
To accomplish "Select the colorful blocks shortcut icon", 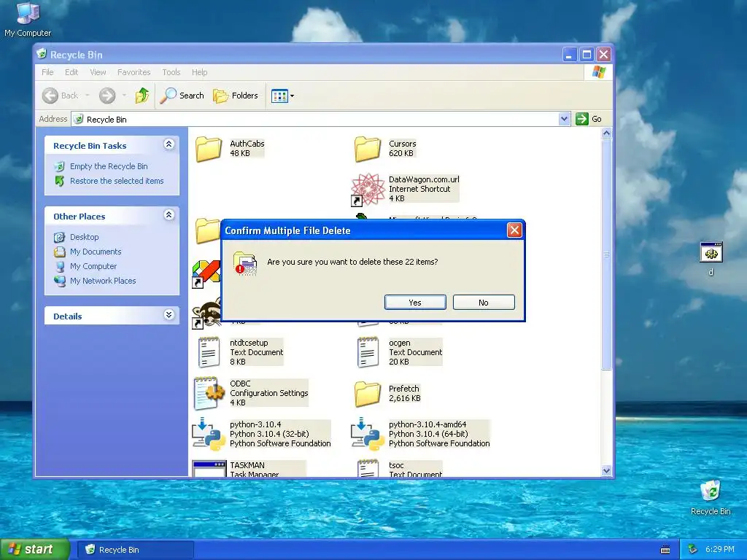I will (x=206, y=273).
